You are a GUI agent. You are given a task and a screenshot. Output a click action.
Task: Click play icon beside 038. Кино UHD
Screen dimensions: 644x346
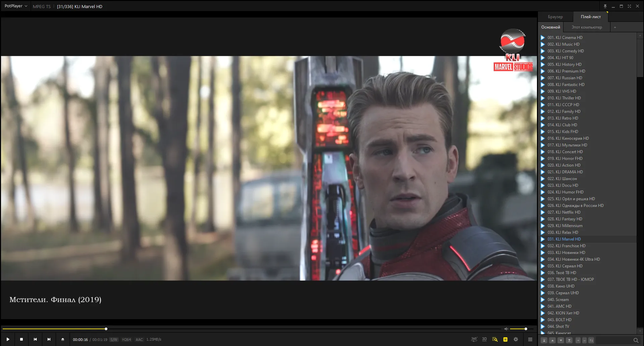543,286
